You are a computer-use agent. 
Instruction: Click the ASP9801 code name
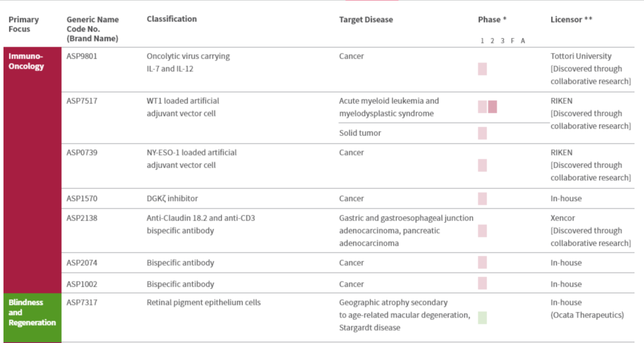82,57
